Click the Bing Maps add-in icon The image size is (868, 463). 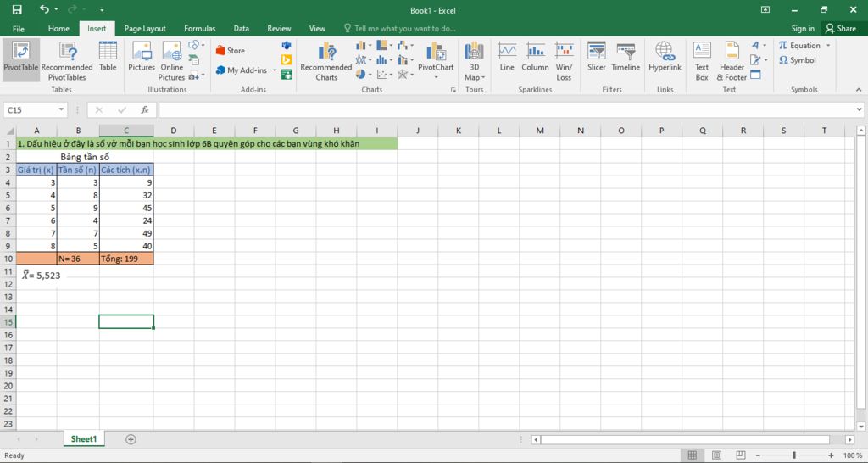[287, 60]
